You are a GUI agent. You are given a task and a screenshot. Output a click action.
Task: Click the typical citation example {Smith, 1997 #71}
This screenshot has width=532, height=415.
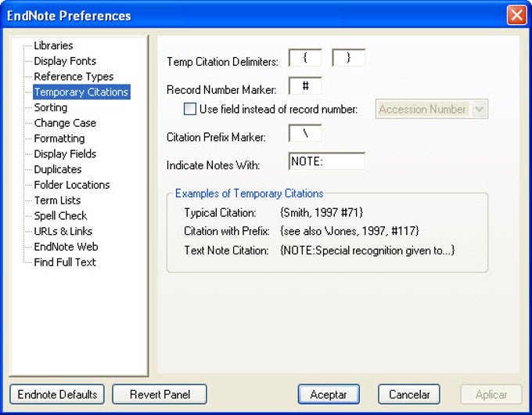click(x=322, y=213)
